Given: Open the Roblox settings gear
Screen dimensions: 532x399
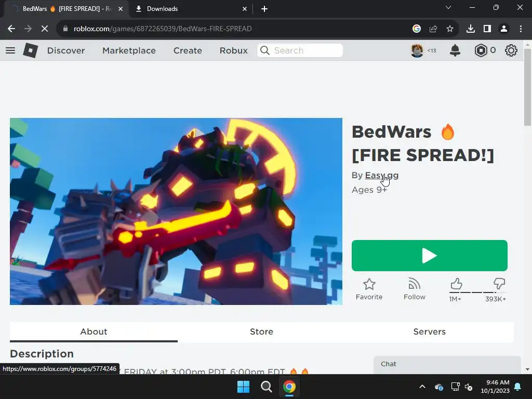Looking at the screenshot, I should [x=511, y=50].
